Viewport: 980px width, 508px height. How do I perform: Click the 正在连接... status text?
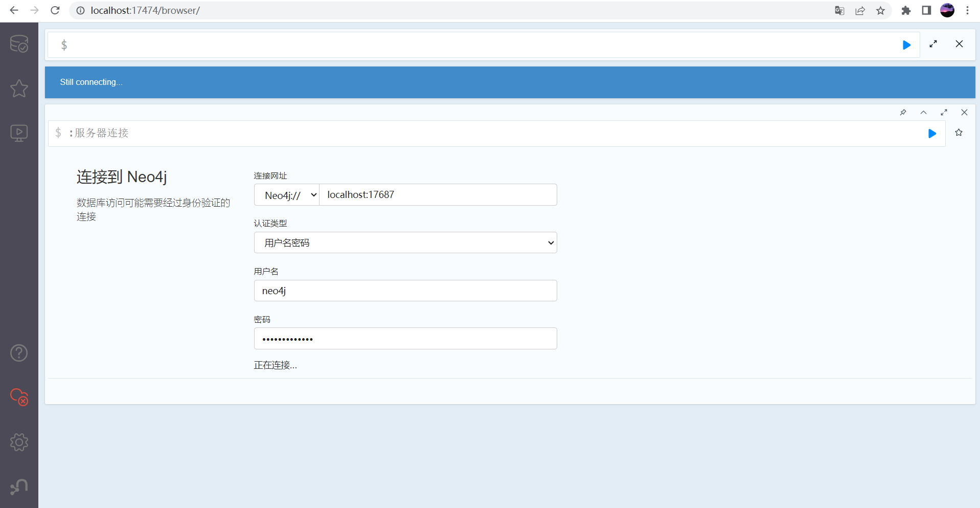[276, 365]
